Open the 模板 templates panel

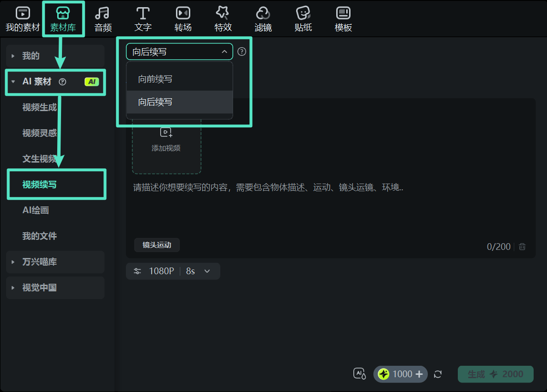343,18
